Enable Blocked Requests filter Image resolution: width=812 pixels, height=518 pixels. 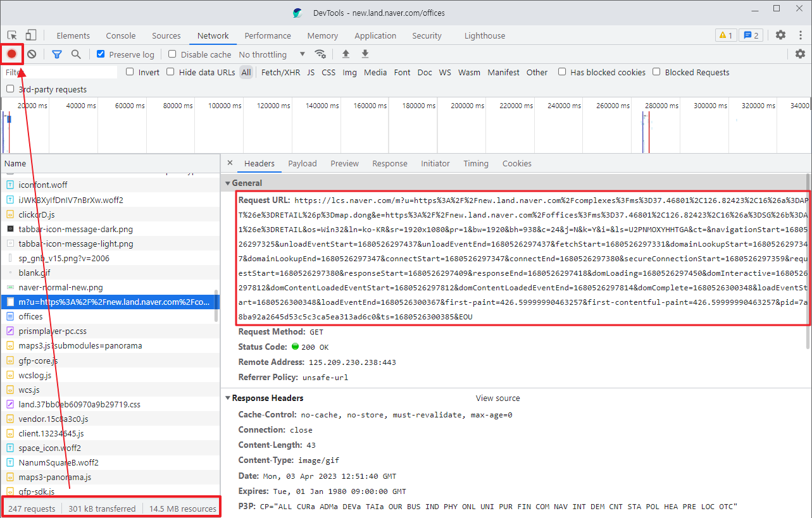click(656, 72)
